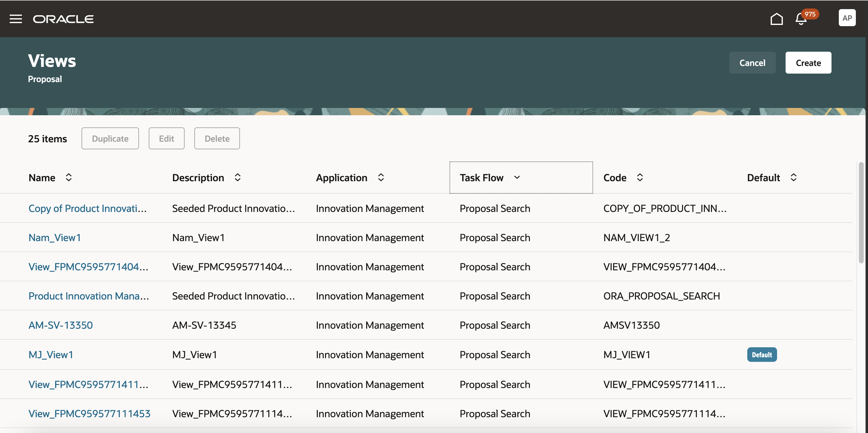The image size is (868, 433).
Task: Click the vertical scrollbar thumb of table
Action: (861, 212)
